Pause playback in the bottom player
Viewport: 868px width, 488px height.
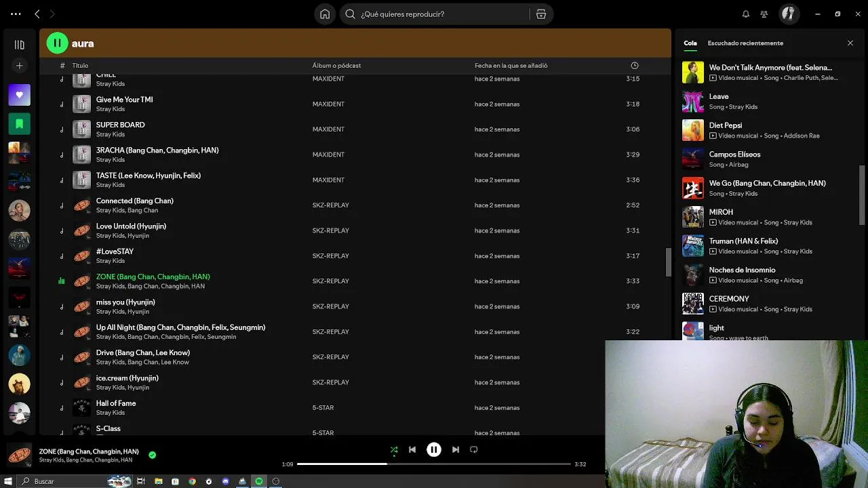pos(434,449)
